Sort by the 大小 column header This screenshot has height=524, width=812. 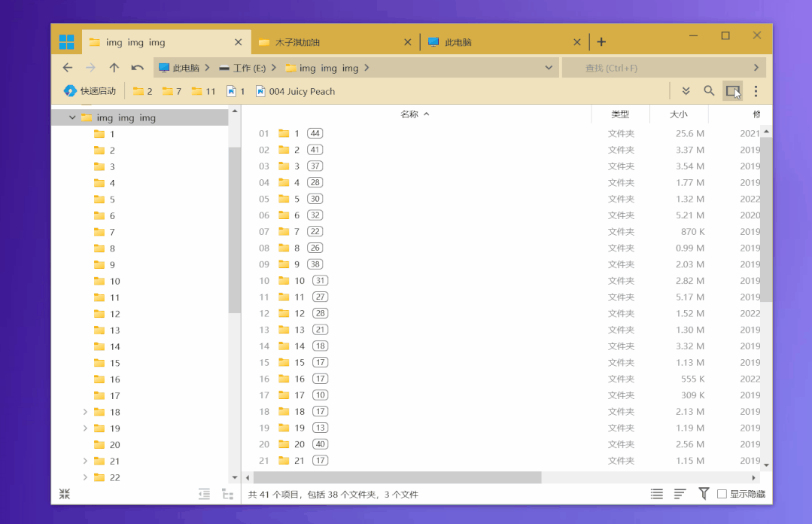(678, 114)
